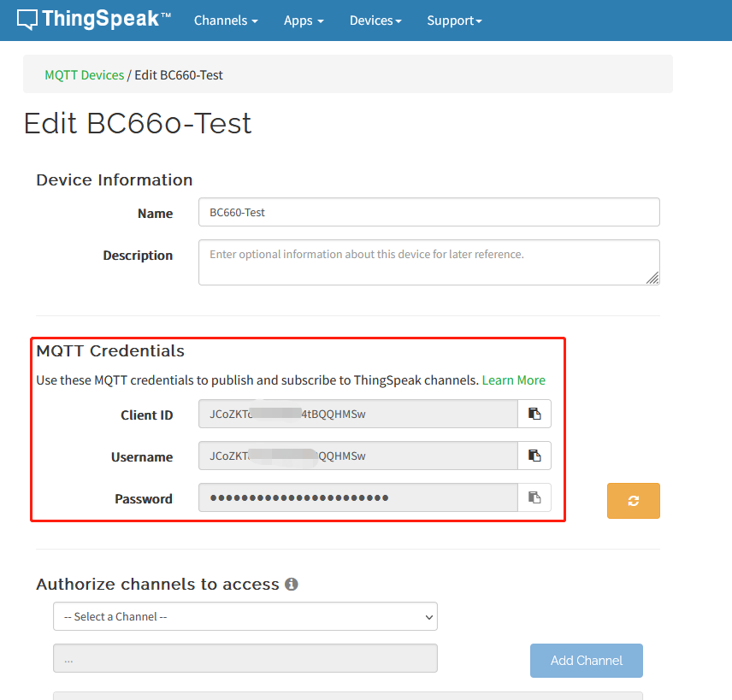Open the Support menu

(x=454, y=21)
